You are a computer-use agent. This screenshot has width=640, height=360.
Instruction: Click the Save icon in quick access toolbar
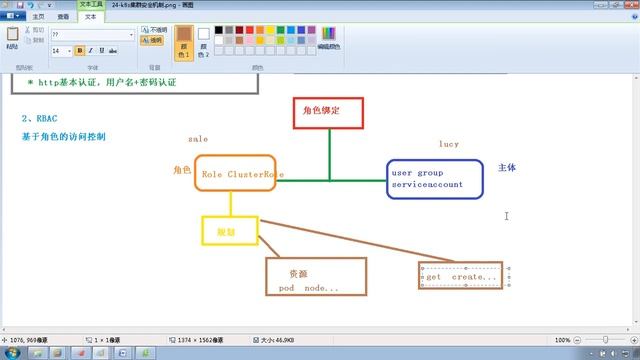[x=20, y=5]
